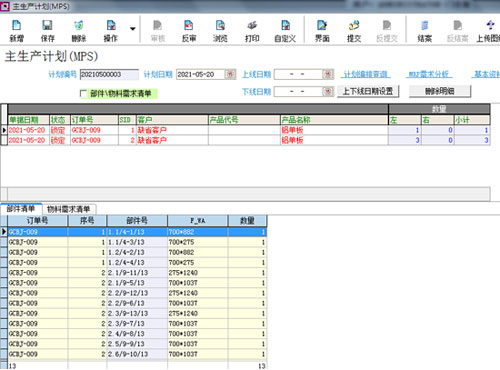Select part row 2.5/9-9/13

coord(137,344)
